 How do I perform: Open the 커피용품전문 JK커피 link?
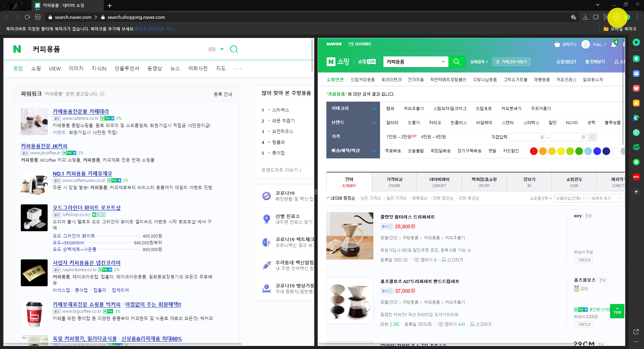tap(44, 146)
